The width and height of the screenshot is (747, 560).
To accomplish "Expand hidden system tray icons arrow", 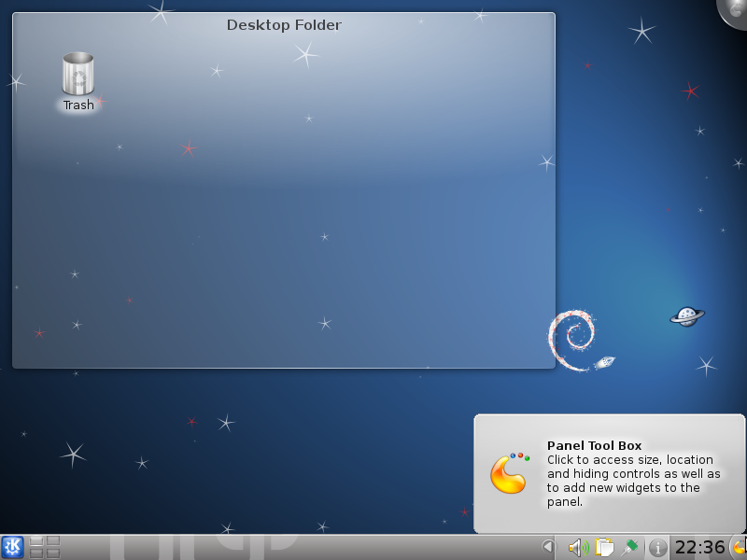I will [548, 547].
